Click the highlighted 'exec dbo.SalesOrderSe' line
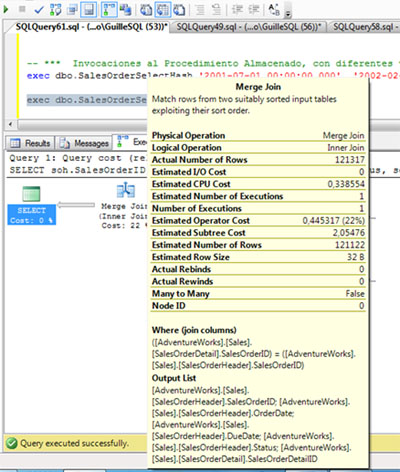400x472 pixels. [x=87, y=100]
